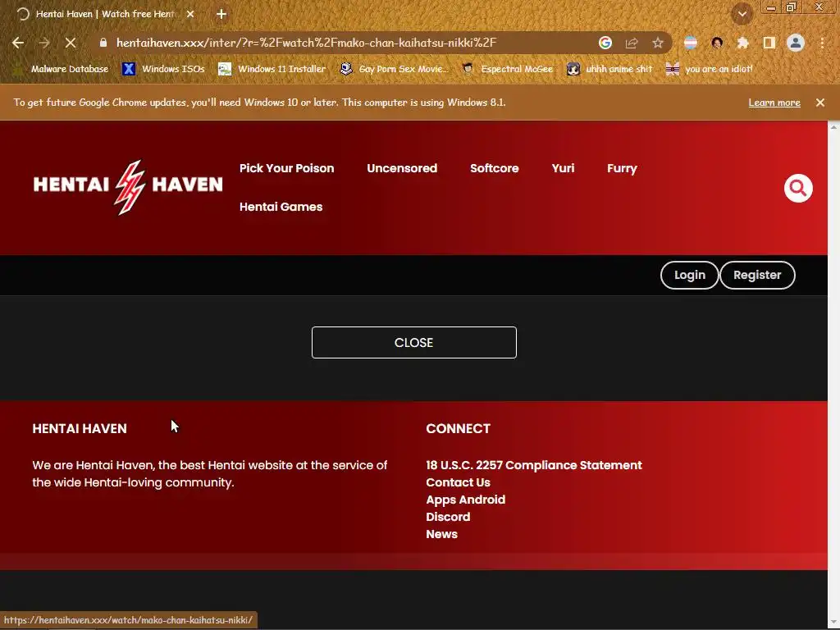This screenshot has height=630, width=840.
Task: Open the Windows ISOs bookmark
Action: click(x=163, y=69)
